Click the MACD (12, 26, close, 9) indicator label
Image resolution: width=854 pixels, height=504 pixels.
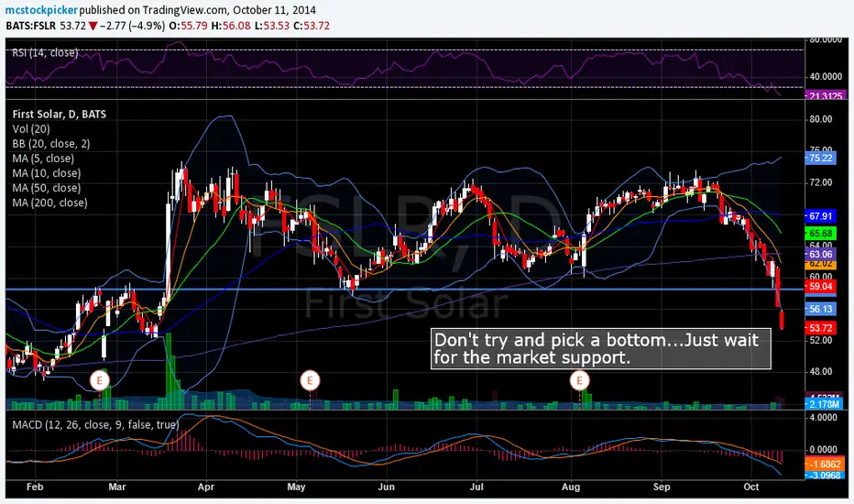point(95,424)
